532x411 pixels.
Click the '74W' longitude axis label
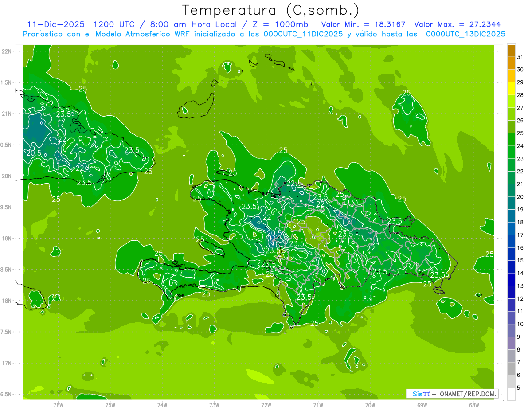click(162, 405)
